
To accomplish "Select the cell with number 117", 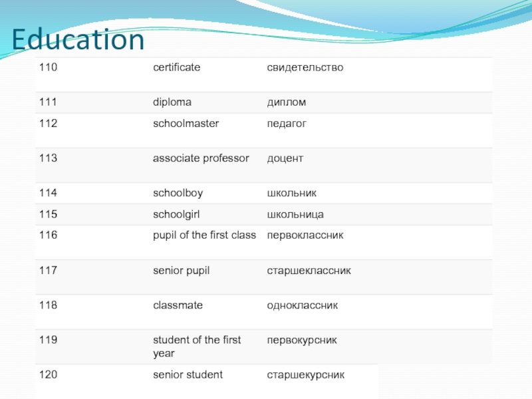I will coord(48,271).
